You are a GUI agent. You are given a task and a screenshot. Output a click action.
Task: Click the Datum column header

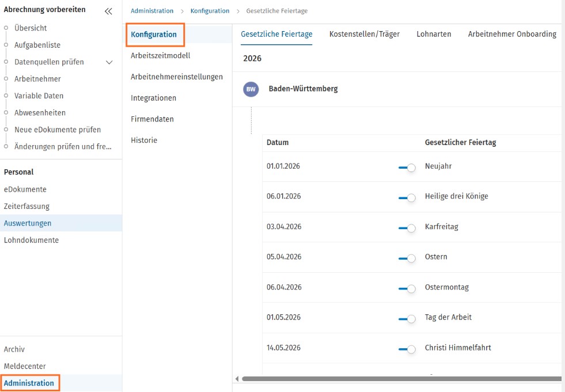coord(278,142)
